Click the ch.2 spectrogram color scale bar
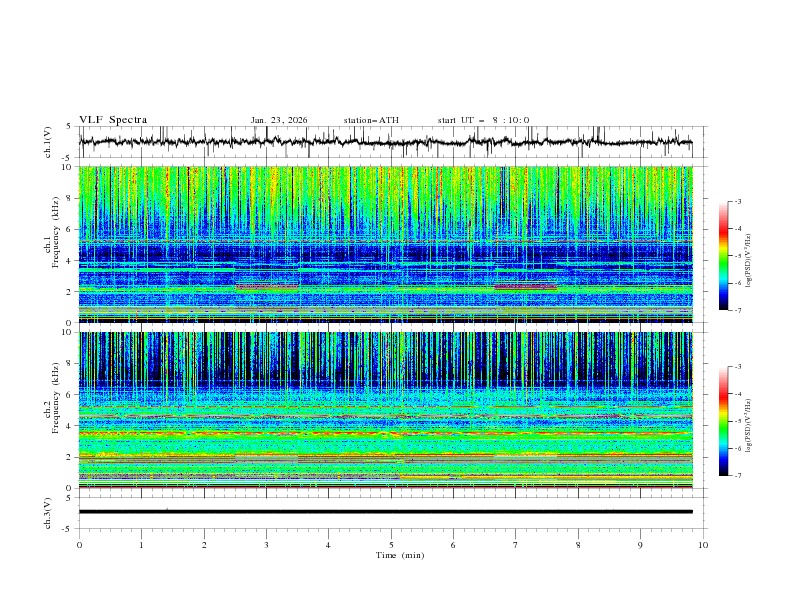Image resolution: width=792 pixels, height=612 pixels. [x=723, y=421]
